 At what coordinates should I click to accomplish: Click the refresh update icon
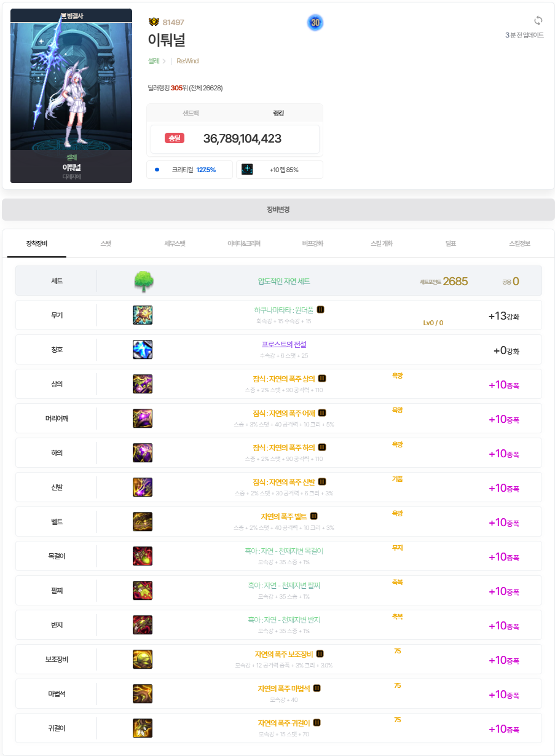[538, 20]
